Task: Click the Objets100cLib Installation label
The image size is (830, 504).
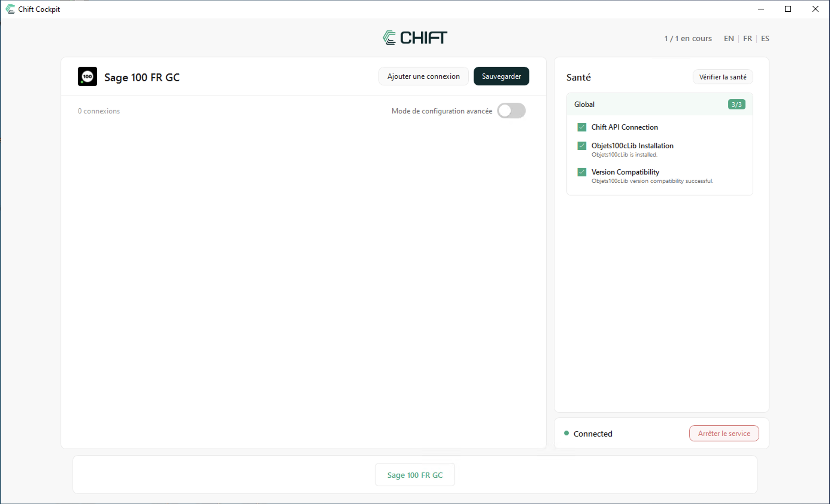Action: pos(632,146)
